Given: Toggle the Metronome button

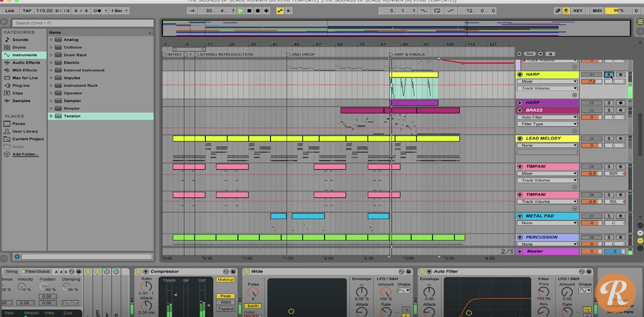Looking at the screenshot, I should tap(98, 11).
